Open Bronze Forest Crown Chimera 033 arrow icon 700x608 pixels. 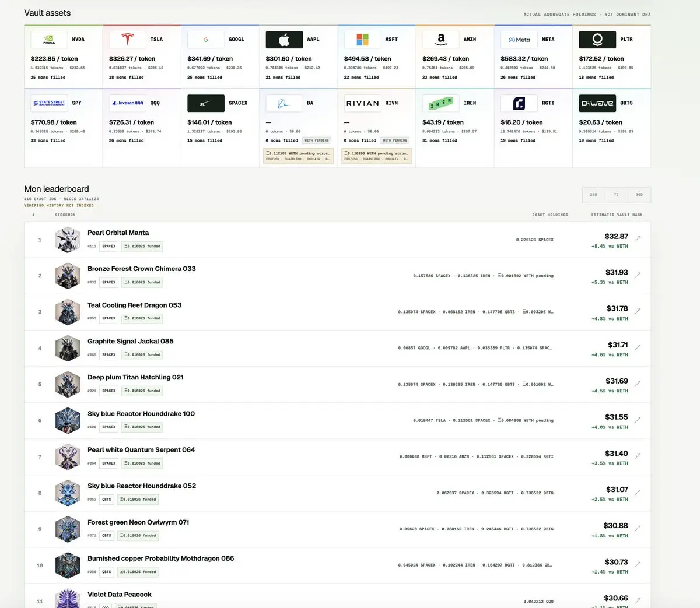pyautogui.click(x=638, y=275)
